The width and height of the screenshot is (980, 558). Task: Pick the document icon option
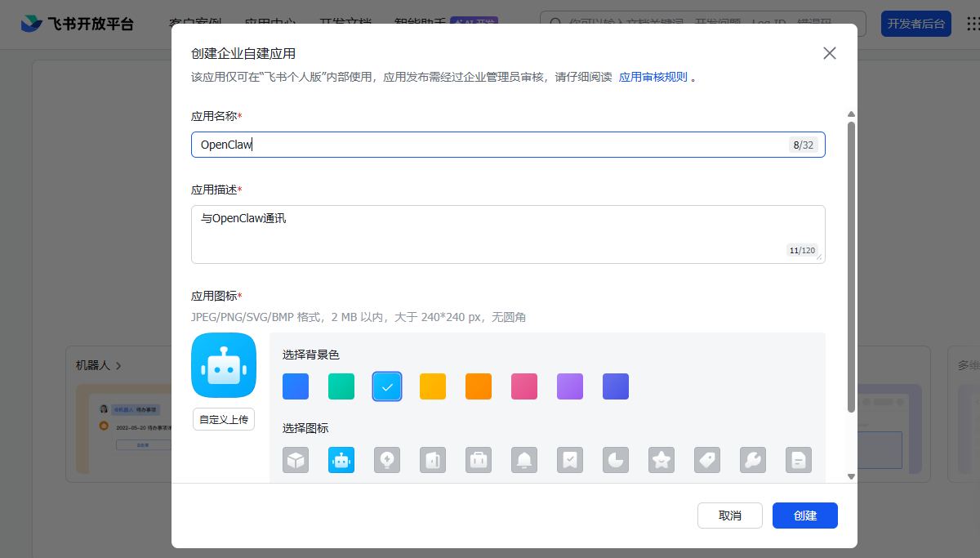coord(799,460)
